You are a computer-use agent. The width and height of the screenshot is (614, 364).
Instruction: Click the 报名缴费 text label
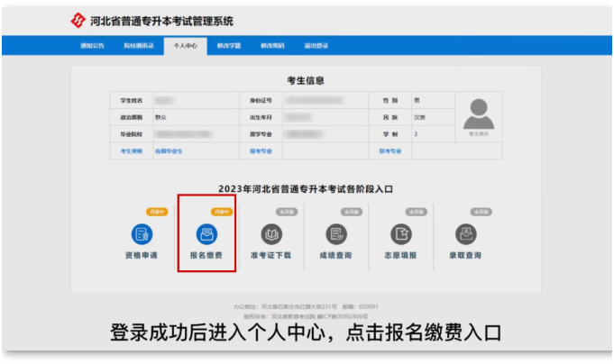tap(206, 255)
